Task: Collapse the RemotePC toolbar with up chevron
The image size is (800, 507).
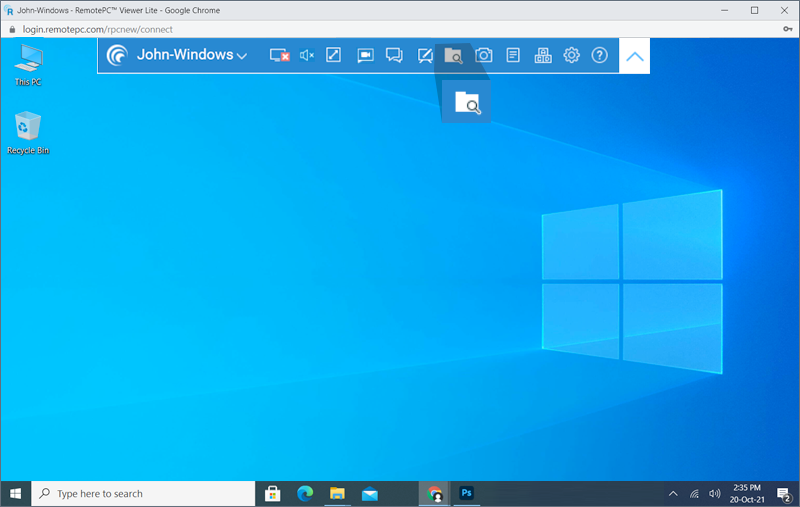Action: click(634, 56)
